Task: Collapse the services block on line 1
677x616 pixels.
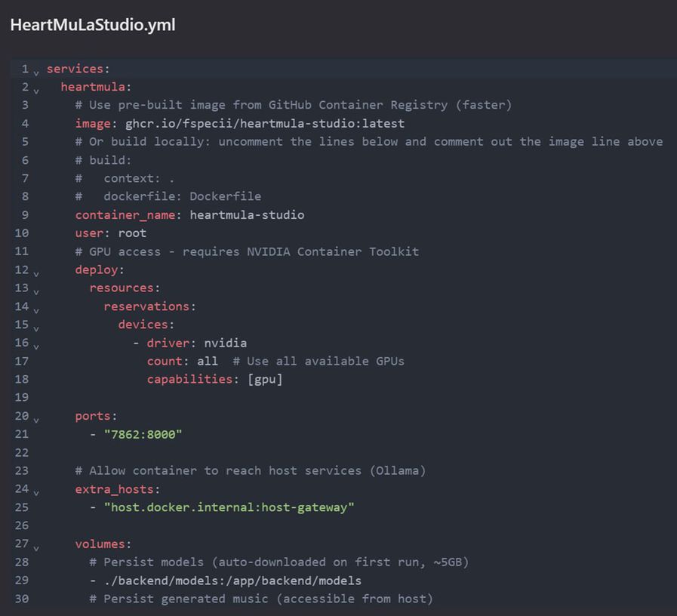Action: pyautogui.click(x=35, y=71)
